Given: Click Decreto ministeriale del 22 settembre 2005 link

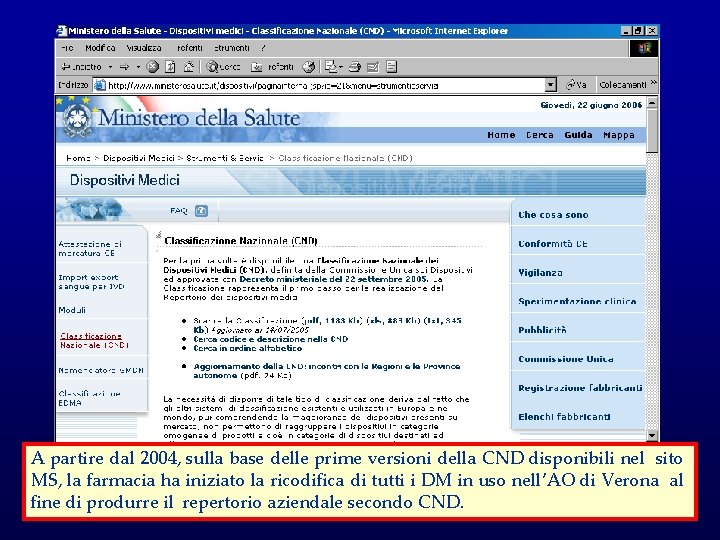Looking at the screenshot, I should click(x=334, y=279).
